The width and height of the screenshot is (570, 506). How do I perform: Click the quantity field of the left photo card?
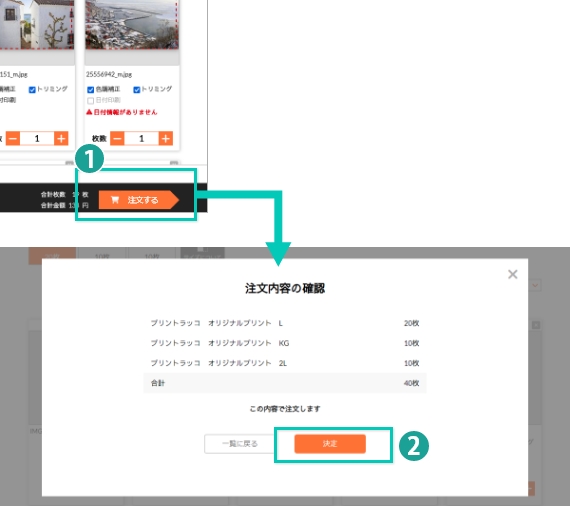[37, 138]
